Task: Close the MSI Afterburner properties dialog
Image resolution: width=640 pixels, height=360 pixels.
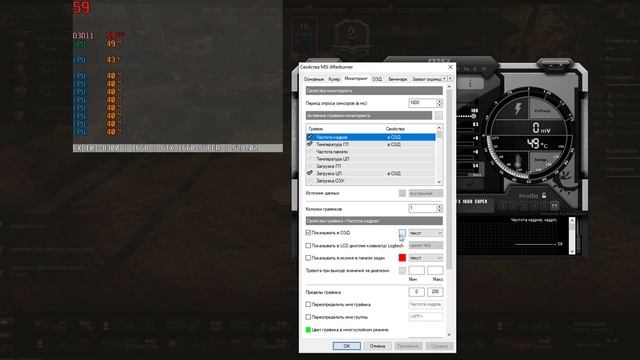Action: tap(450, 67)
